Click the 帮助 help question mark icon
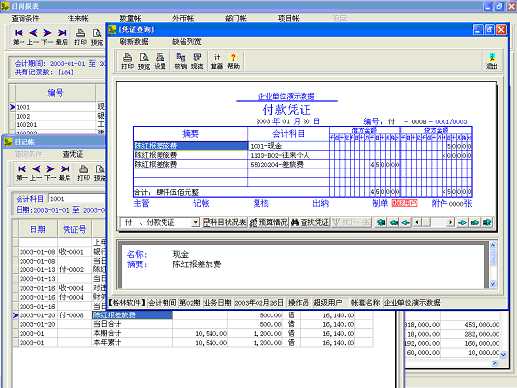This screenshot has height=388, width=517. (233, 61)
